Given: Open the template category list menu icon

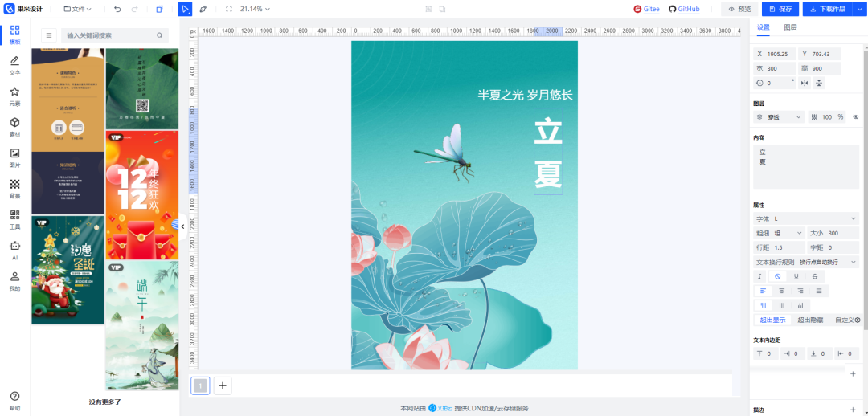Looking at the screenshot, I should pyautogui.click(x=49, y=35).
